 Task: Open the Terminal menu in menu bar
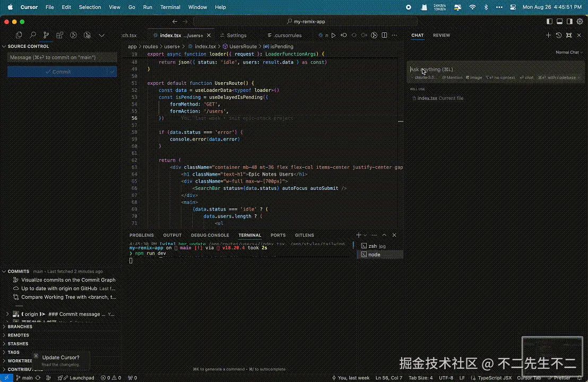coord(170,7)
